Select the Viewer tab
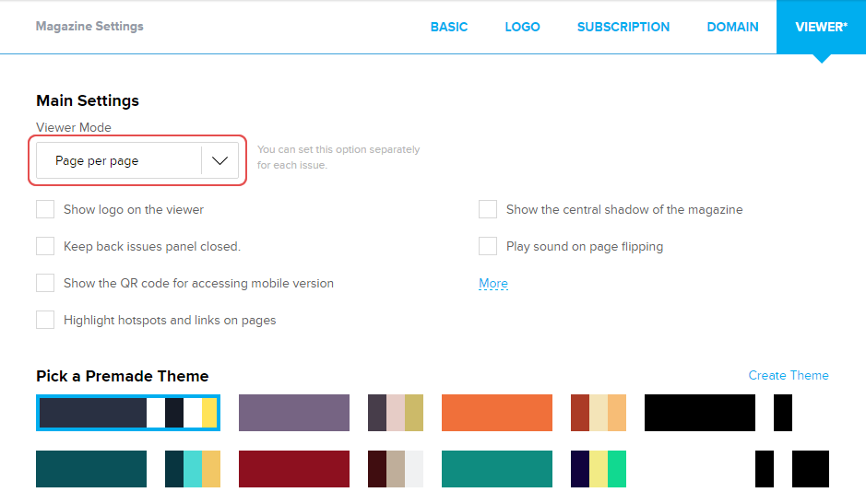The image size is (866, 504). [821, 27]
